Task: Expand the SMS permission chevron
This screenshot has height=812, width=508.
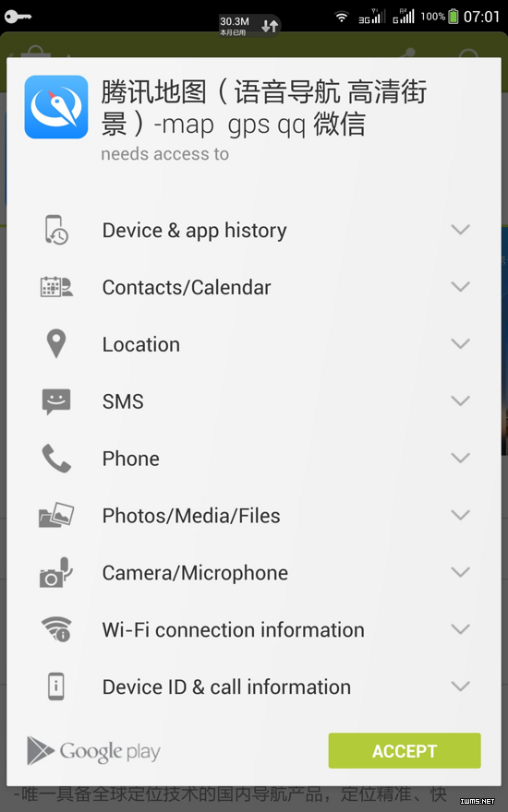Action: click(460, 400)
